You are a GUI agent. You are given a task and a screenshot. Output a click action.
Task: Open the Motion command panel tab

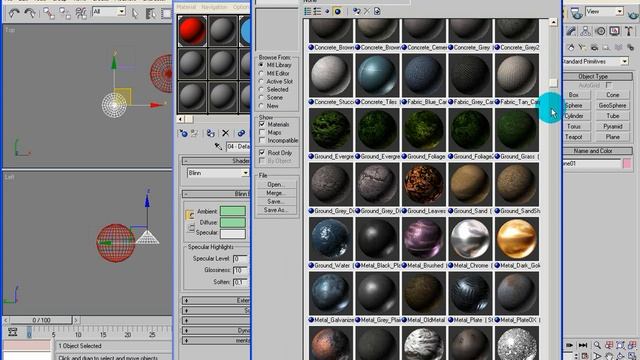[600, 31]
